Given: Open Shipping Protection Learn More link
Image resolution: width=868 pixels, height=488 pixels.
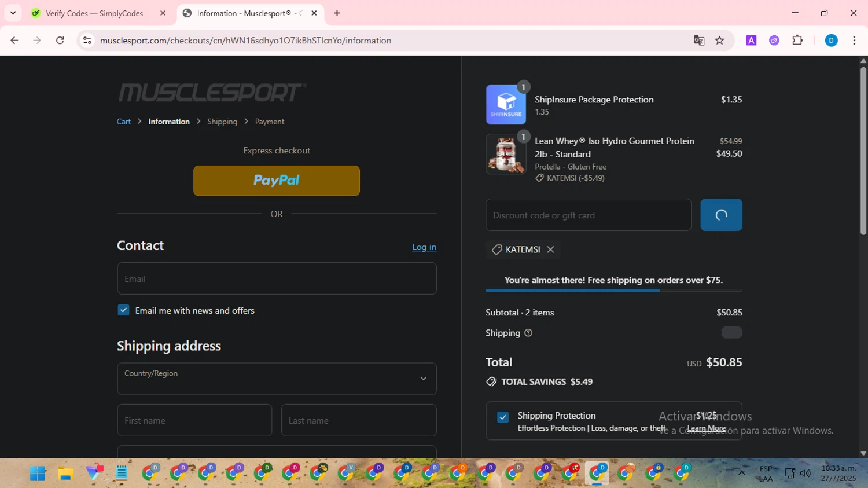Looking at the screenshot, I should 707,428.
